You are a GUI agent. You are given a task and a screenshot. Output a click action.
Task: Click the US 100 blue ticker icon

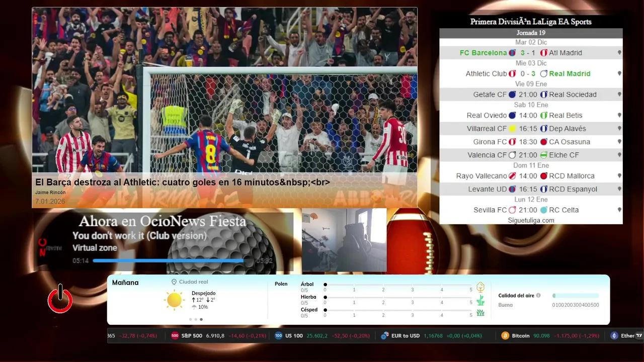point(279,336)
